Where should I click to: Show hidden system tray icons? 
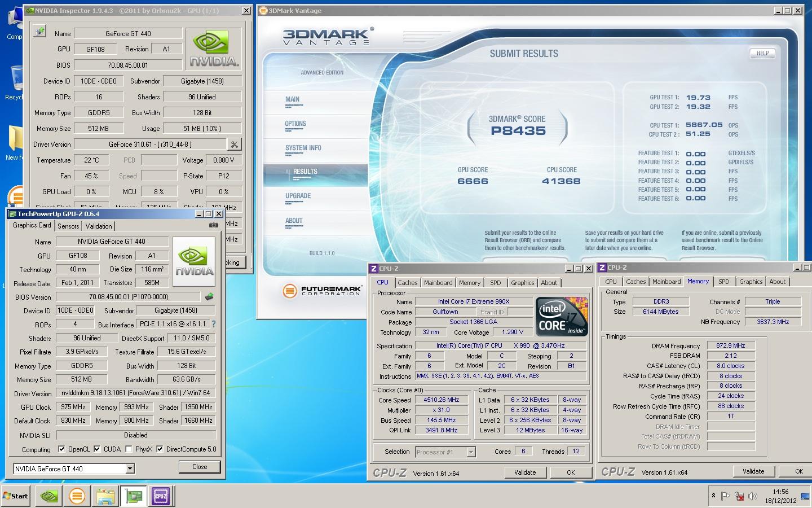tap(713, 496)
